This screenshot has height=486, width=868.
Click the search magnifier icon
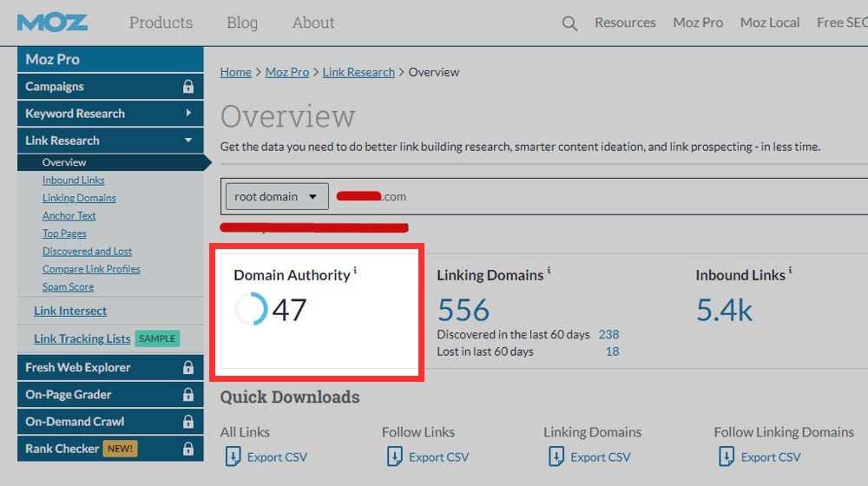click(569, 23)
